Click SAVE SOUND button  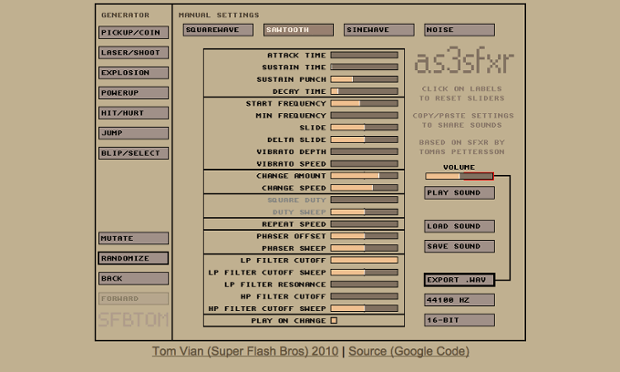coord(459,247)
